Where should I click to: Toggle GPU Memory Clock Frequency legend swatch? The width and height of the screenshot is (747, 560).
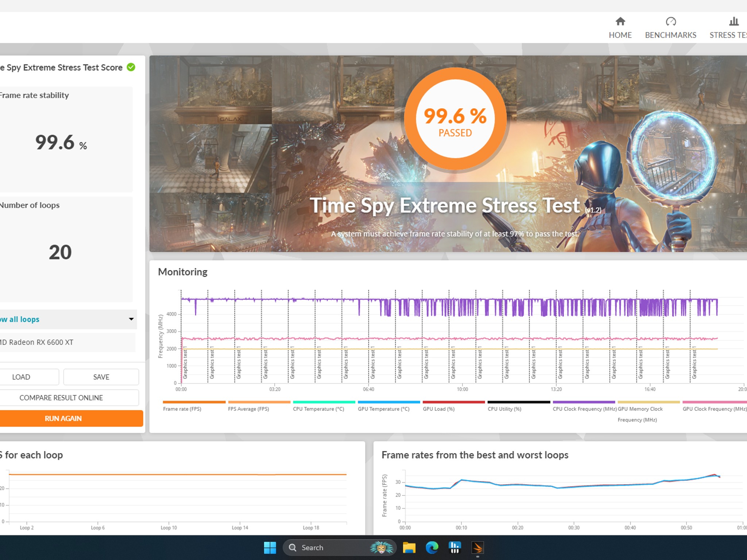[x=649, y=402]
